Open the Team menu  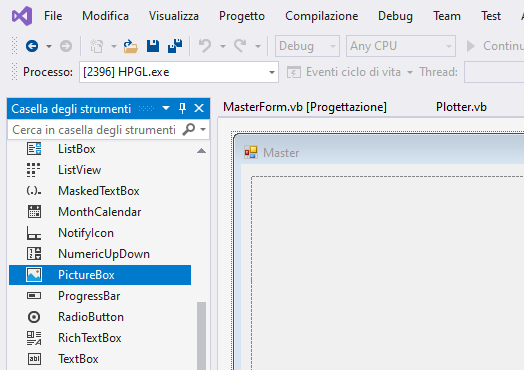tap(447, 16)
